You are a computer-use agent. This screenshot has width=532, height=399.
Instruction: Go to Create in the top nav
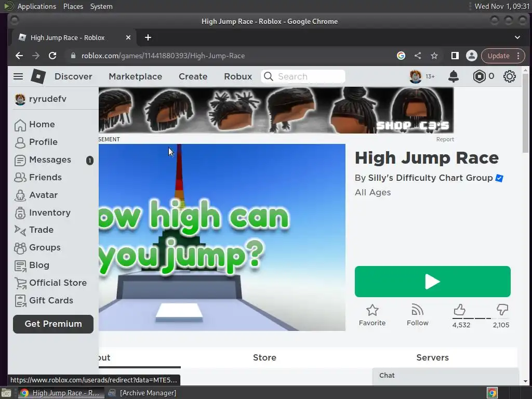[193, 76]
